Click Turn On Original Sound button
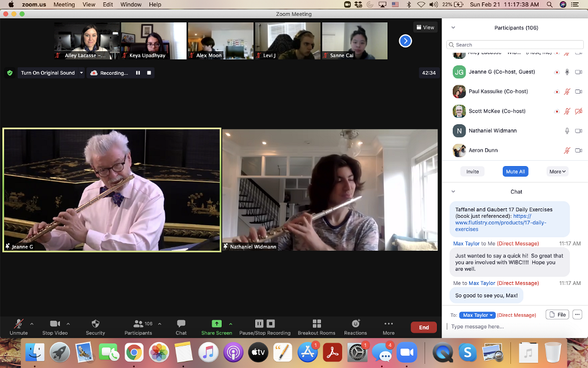Image resolution: width=588 pixels, height=368 pixels. 48,73
